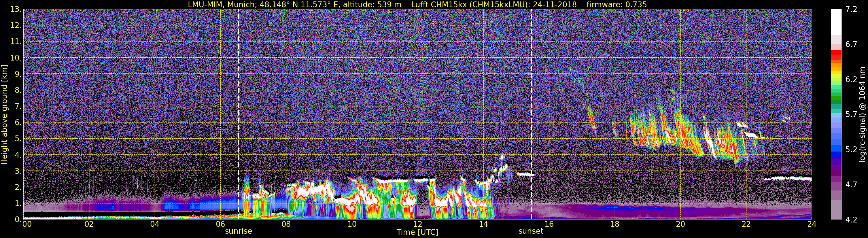Click the 22 hour tick label
This screenshot has width=868, height=238.
click(x=746, y=224)
